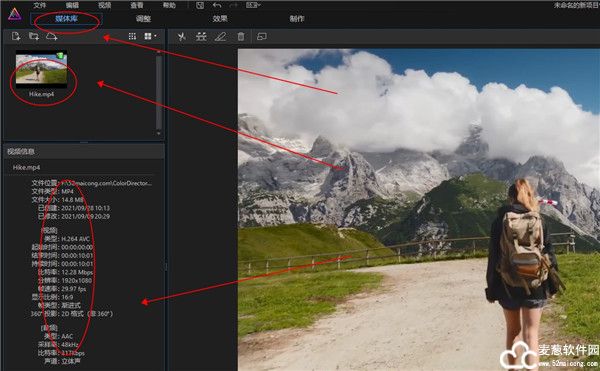This screenshot has width=600, height=371.
Task: Open the 查看 (View) menu
Action: 137,5
